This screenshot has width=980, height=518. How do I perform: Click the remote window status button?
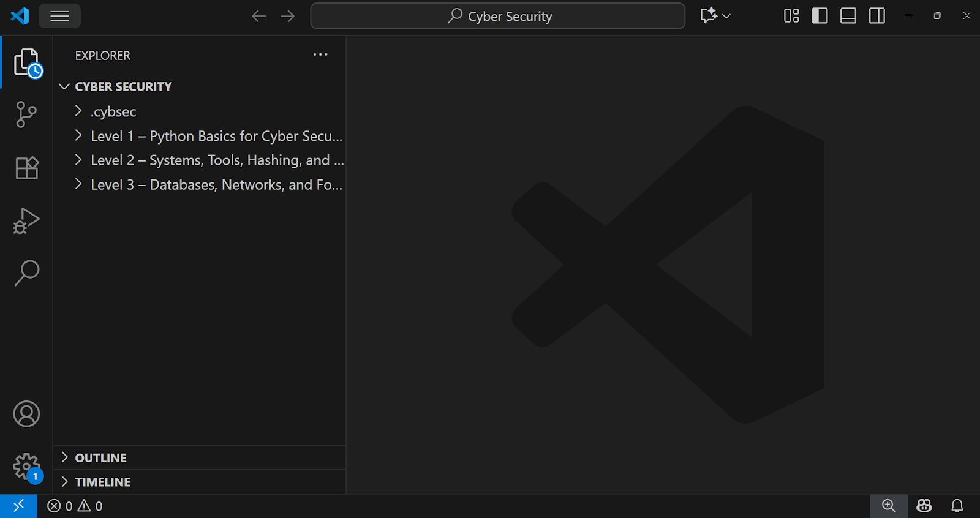point(18,506)
